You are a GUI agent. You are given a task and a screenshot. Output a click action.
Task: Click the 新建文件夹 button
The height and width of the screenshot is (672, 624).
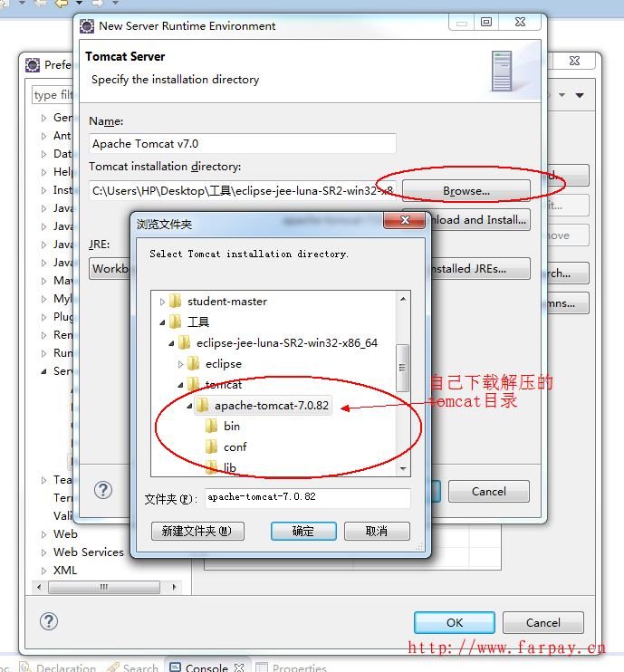[197, 531]
